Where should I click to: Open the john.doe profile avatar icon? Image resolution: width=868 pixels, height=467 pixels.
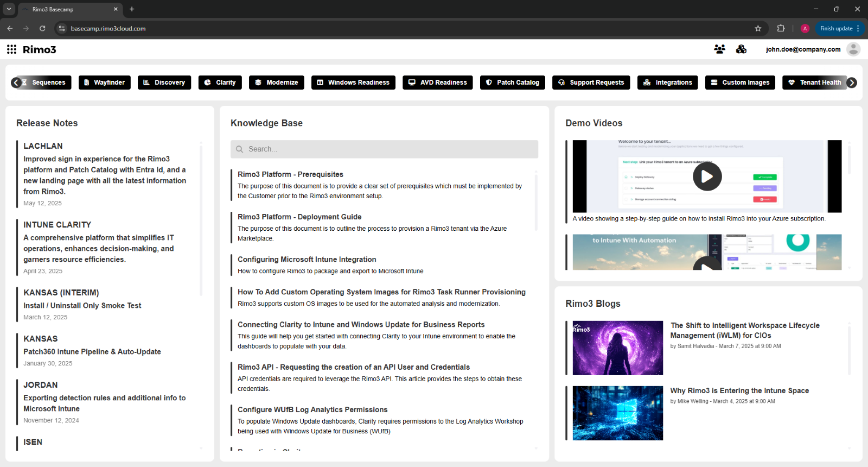click(853, 49)
